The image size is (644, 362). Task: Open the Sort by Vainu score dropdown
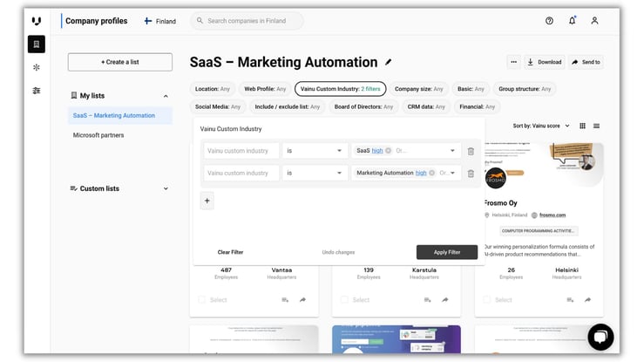pos(541,126)
